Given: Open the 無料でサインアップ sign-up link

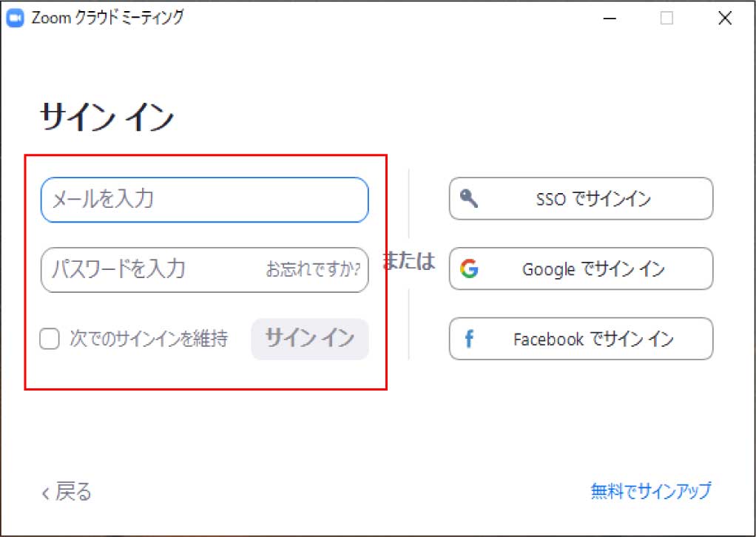Looking at the screenshot, I should coord(650,490).
